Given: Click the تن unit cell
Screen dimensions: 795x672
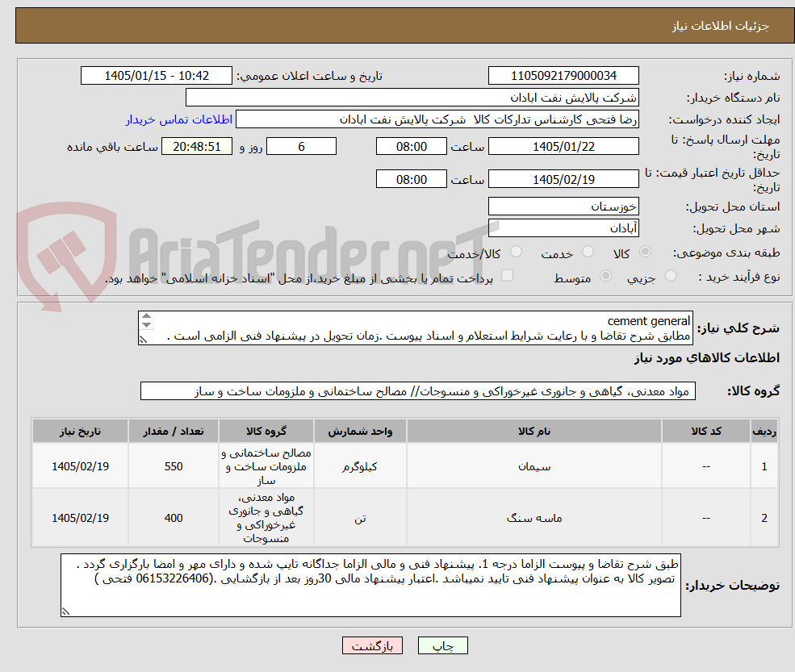Looking at the screenshot, I should pos(360,518).
